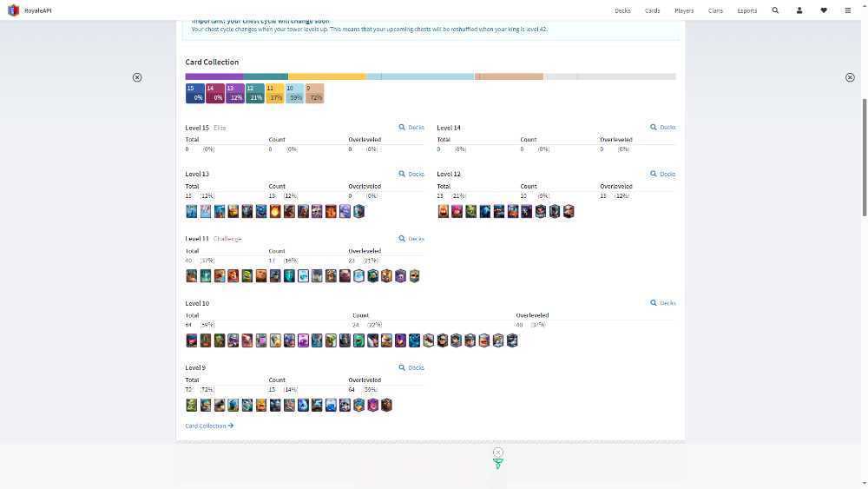Go to the Decks navigation item
The image size is (868, 489).
622,10
